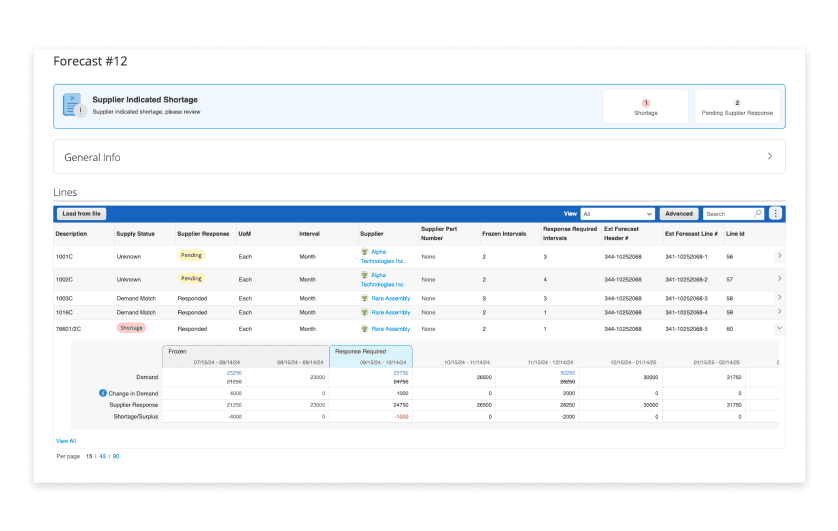Click the search magnifier icon
The height and width of the screenshot is (531, 838).
[x=758, y=214]
